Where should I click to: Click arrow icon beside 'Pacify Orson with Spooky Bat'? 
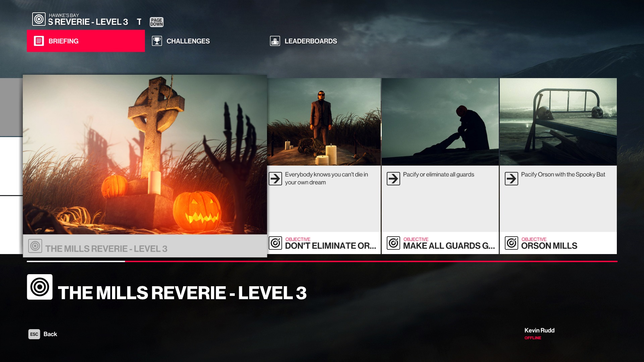[x=511, y=179]
